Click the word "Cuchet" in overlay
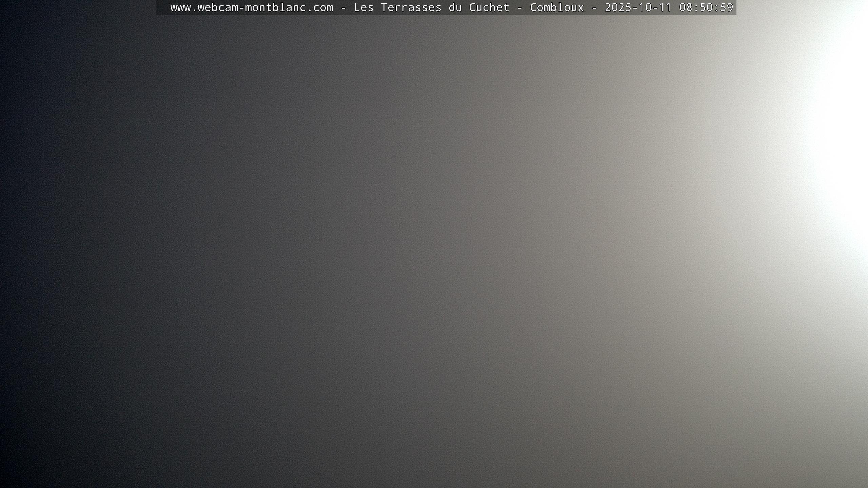Image resolution: width=868 pixels, height=488 pixels. click(x=489, y=7)
